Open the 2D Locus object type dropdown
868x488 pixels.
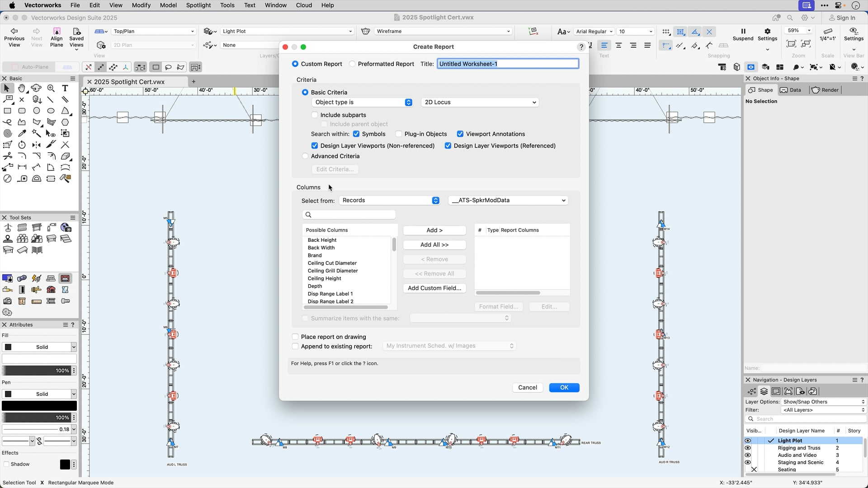479,102
